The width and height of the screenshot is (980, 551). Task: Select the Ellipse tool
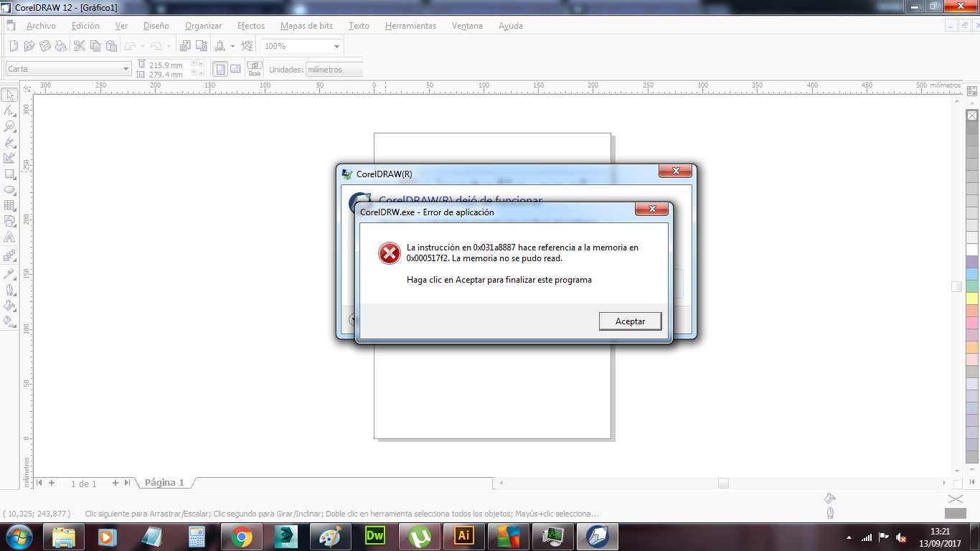10,189
